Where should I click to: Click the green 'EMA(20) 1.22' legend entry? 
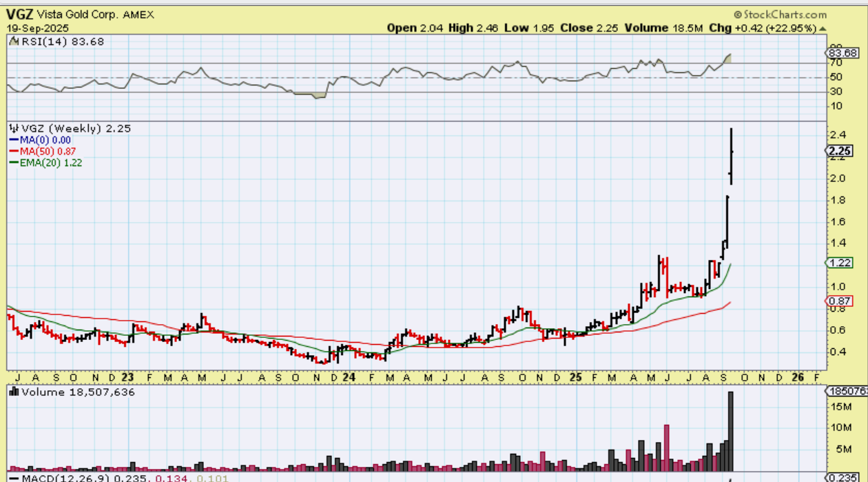click(x=45, y=163)
